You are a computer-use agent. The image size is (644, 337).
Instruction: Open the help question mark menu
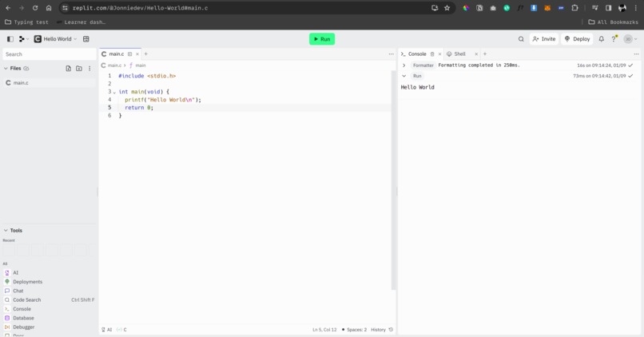[x=614, y=39]
